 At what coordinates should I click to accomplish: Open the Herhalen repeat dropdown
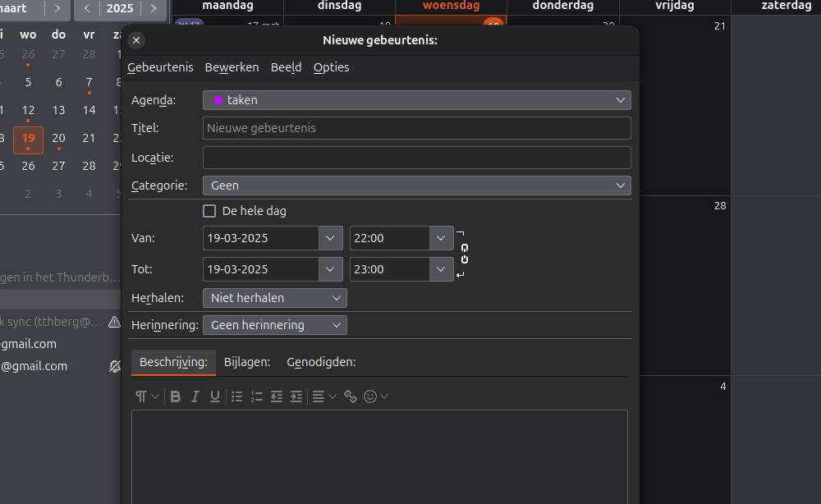click(x=274, y=298)
